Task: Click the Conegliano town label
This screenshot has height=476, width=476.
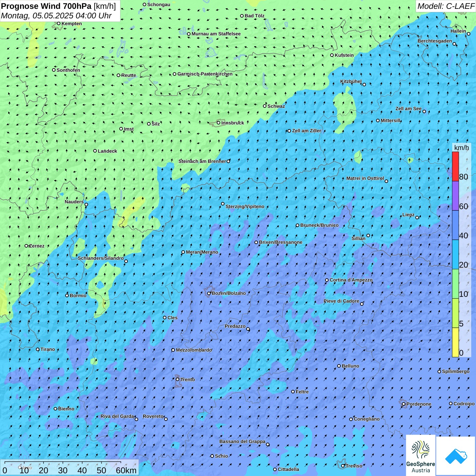Action: pyautogui.click(x=367, y=419)
